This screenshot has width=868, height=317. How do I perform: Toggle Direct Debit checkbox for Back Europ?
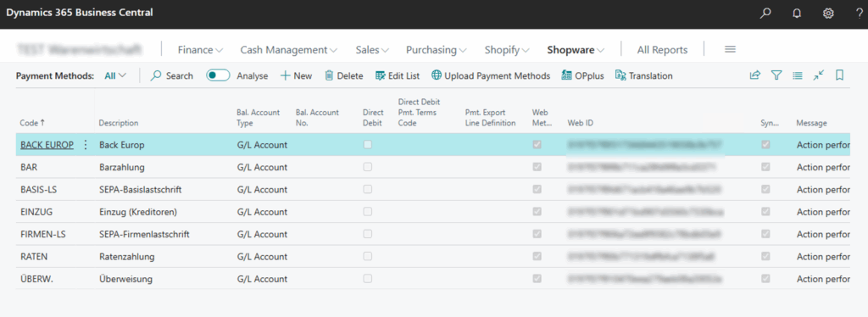click(368, 145)
